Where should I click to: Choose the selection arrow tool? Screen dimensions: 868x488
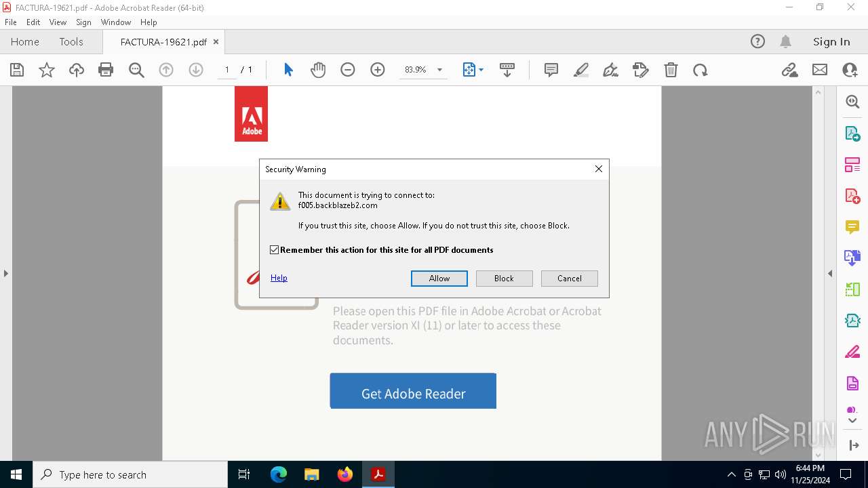[x=288, y=70]
